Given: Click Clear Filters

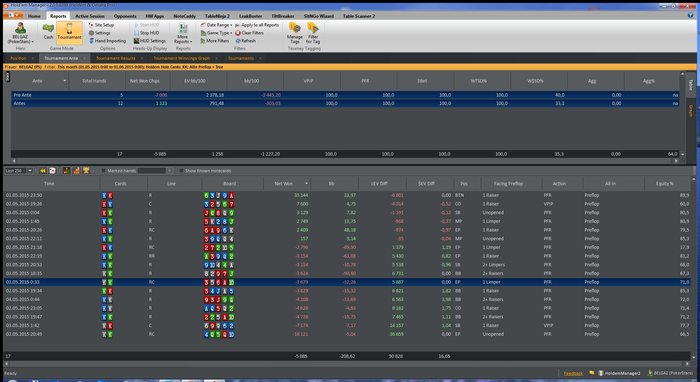Looking at the screenshot, I should 250,33.
